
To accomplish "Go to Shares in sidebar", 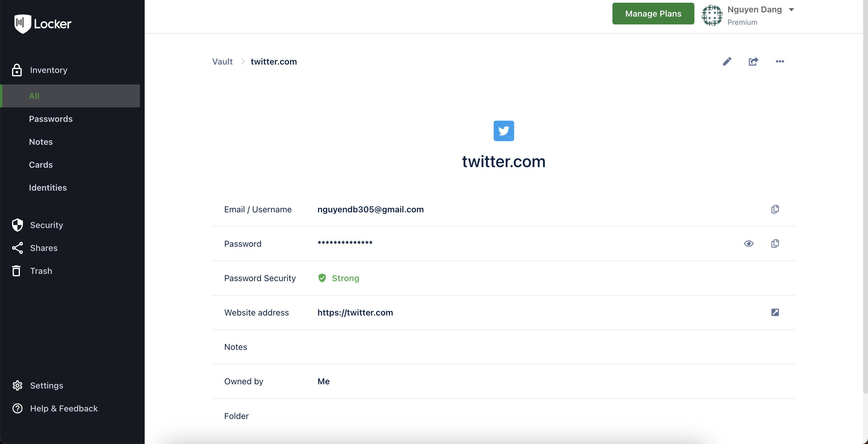I will tap(43, 248).
